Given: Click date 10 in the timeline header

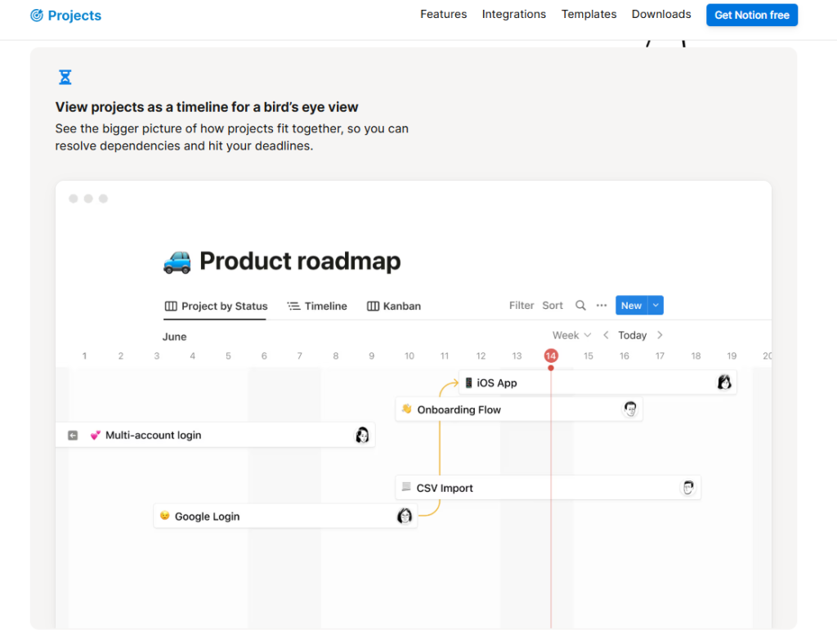Looking at the screenshot, I should pyautogui.click(x=409, y=356).
